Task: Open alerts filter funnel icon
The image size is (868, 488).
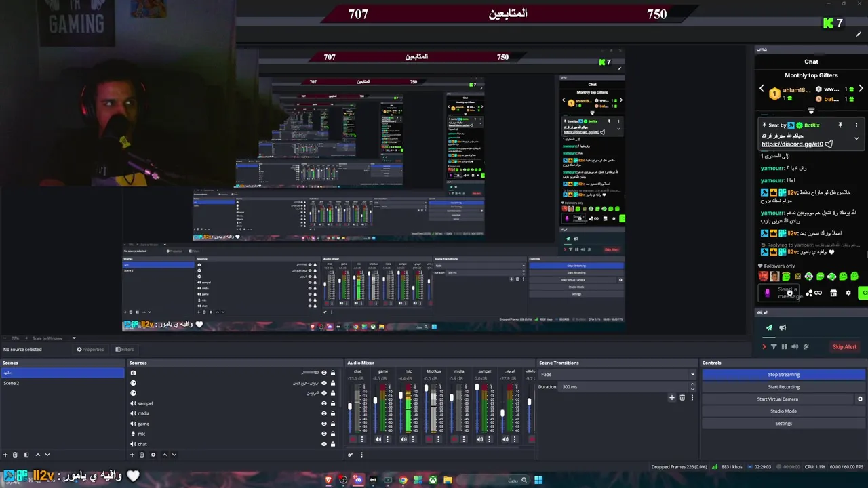Action: pyautogui.click(x=774, y=347)
